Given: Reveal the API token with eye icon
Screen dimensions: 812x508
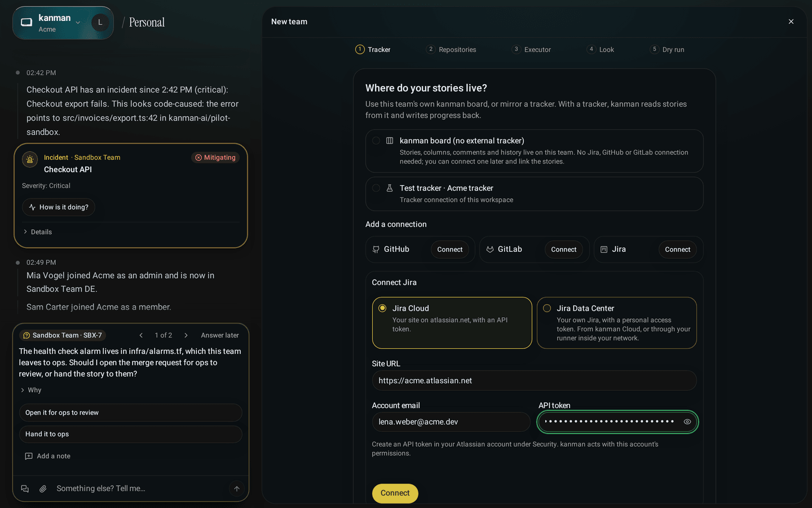Looking at the screenshot, I should 687,422.
